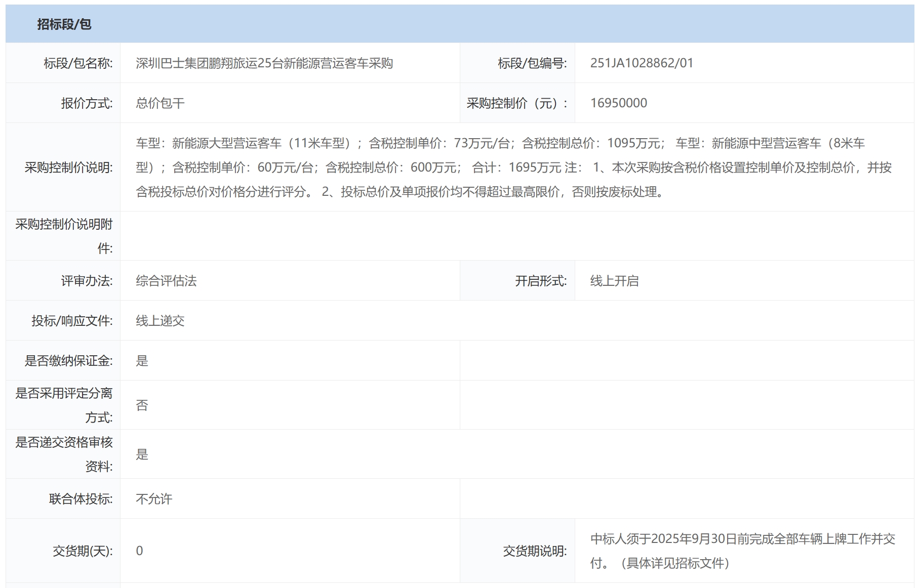Select the value 不允许
This screenshot has width=919, height=588.
point(154,499)
